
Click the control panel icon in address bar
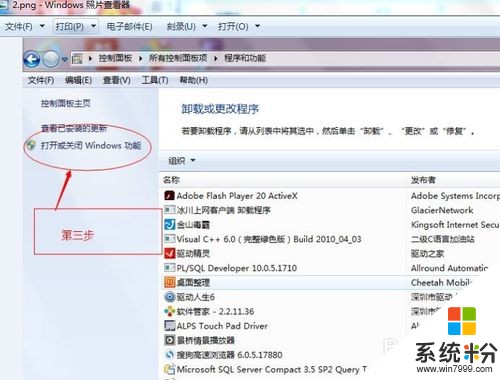[77, 59]
